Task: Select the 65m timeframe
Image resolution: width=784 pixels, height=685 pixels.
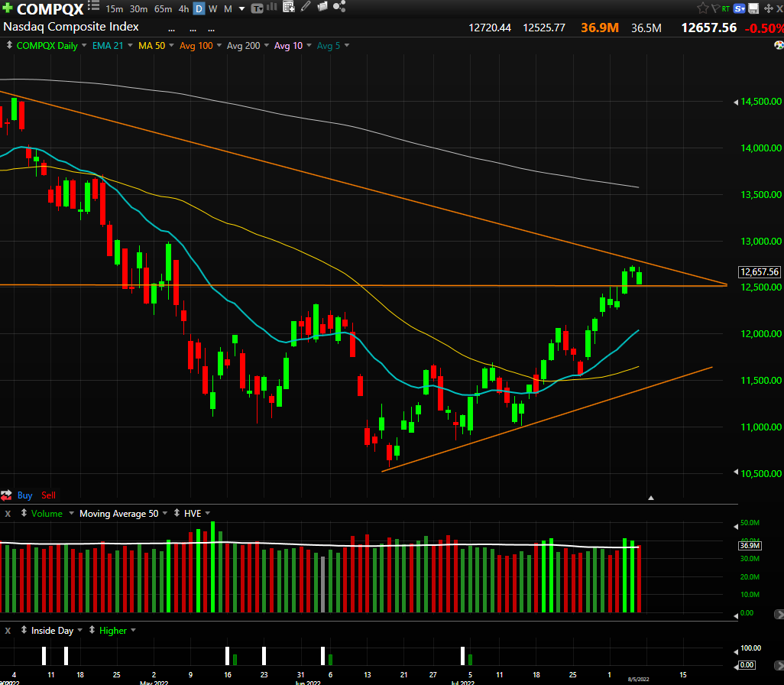Action: click(163, 9)
